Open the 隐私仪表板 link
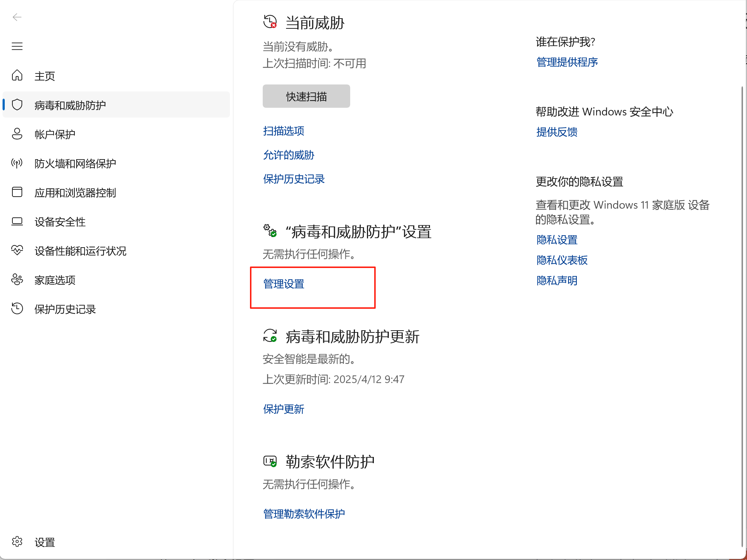Image resolution: width=747 pixels, height=560 pixels. pos(562,260)
